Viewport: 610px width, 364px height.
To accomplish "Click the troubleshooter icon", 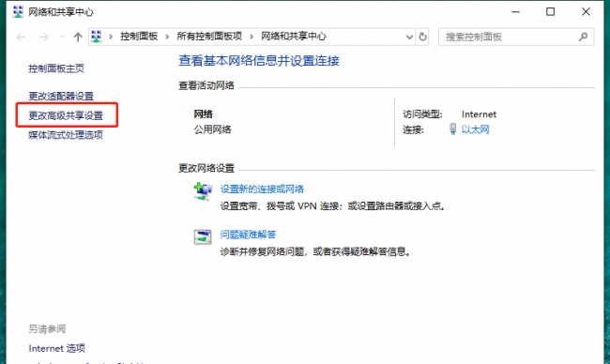I will tap(203, 236).
